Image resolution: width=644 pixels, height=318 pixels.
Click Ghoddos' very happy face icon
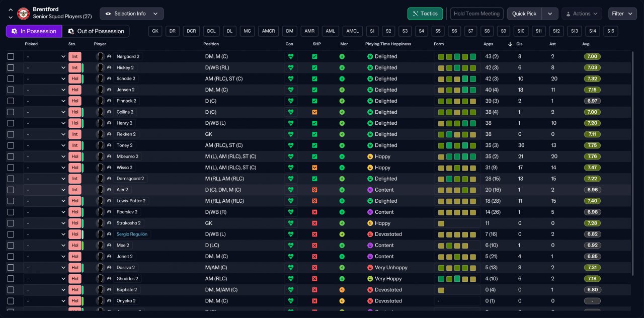[x=370, y=279]
